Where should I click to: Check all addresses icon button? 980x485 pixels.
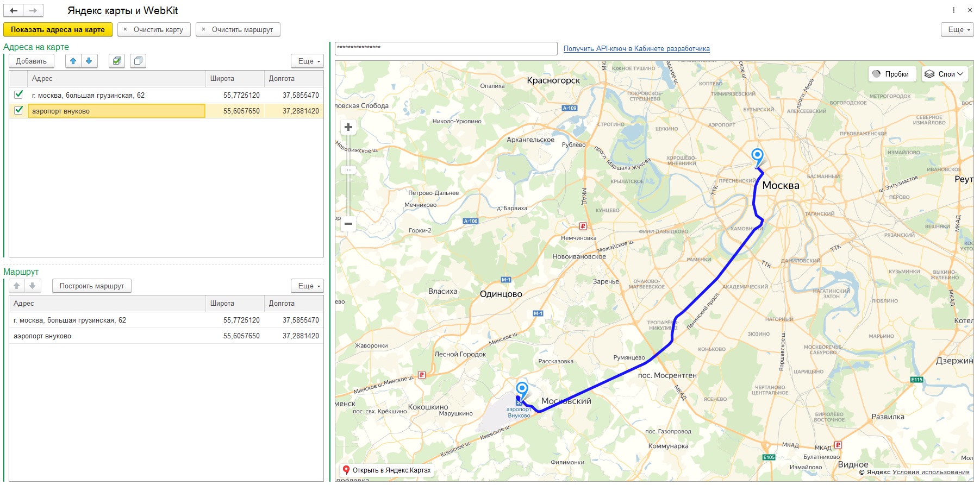117,61
